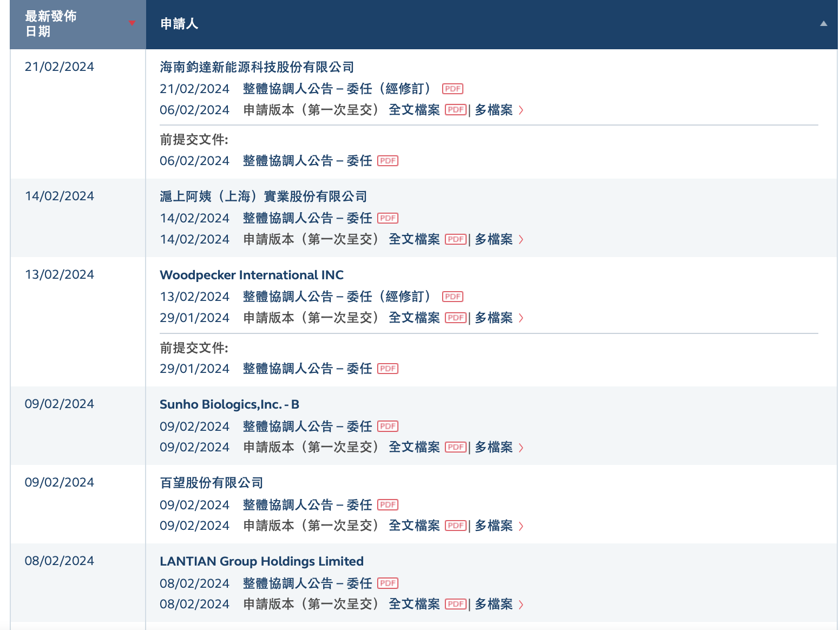The width and height of the screenshot is (840, 630).
Task: Open Sunho Biologics full application PDF icon
Action: (456, 447)
